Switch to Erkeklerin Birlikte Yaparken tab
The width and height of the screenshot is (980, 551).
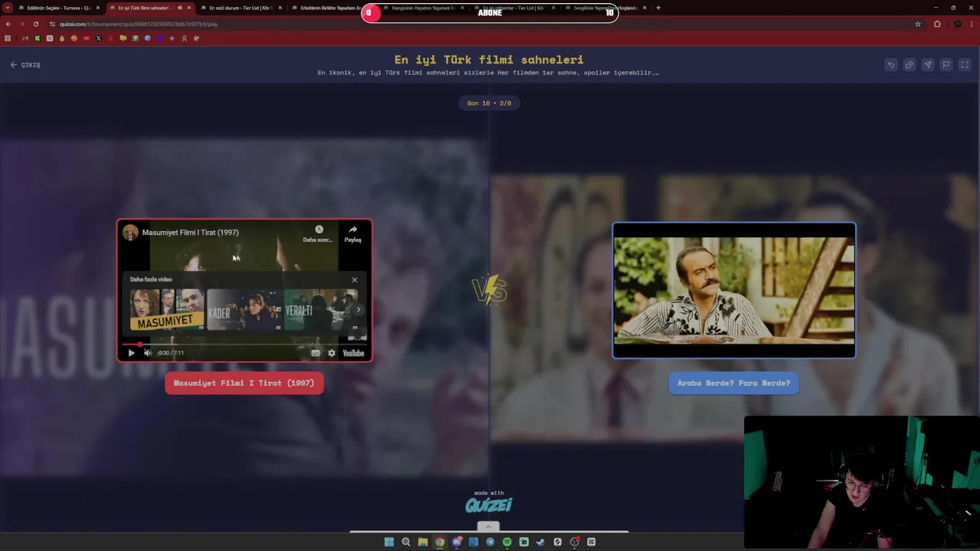pos(329,8)
